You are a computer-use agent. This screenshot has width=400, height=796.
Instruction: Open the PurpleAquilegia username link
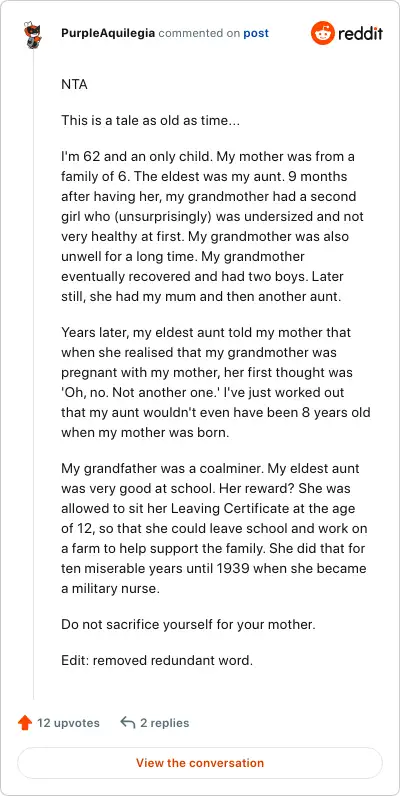coord(108,34)
